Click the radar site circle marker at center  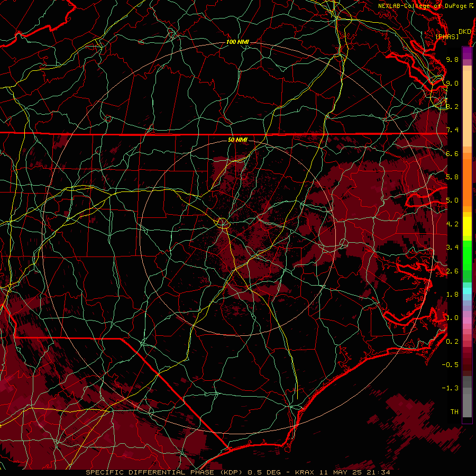223,223
